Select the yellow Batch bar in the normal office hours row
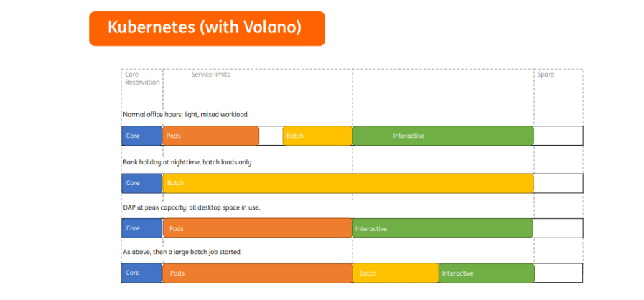 [x=317, y=136]
